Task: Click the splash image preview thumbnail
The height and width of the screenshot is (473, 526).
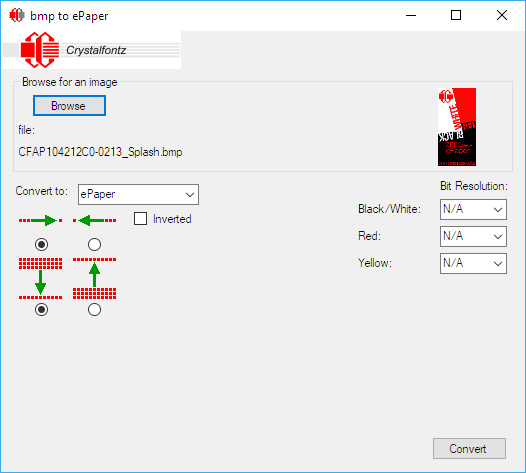Action: click(457, 127)
